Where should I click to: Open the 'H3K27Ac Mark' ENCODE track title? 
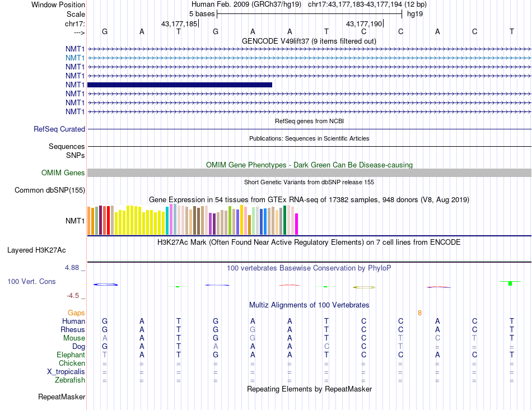(x=309, y=243)
